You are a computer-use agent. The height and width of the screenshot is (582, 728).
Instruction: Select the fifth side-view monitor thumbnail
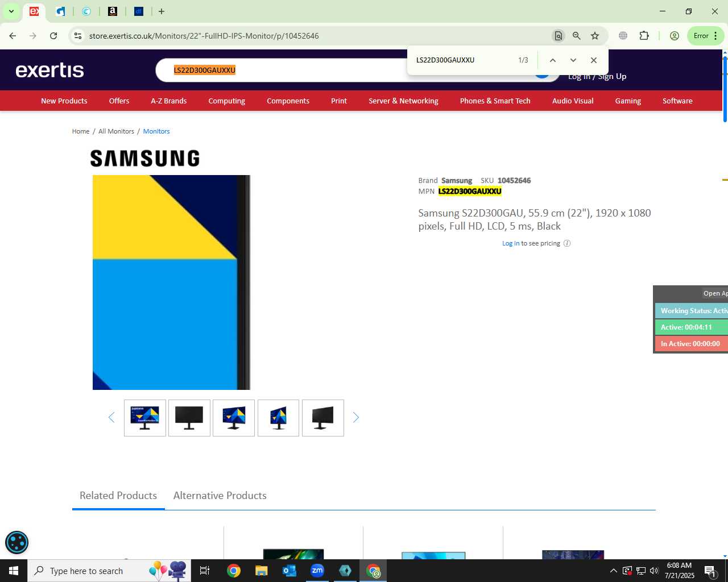pos(323,418)
